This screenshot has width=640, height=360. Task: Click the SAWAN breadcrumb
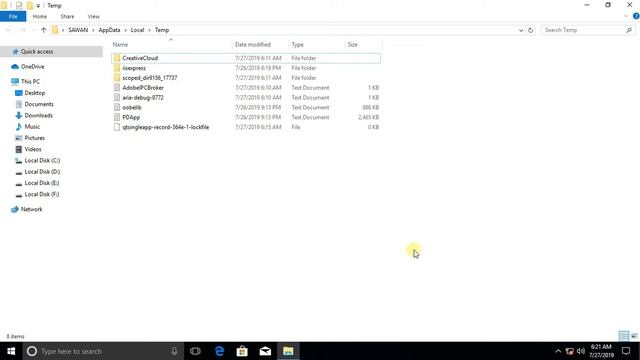tap(78, 30)
